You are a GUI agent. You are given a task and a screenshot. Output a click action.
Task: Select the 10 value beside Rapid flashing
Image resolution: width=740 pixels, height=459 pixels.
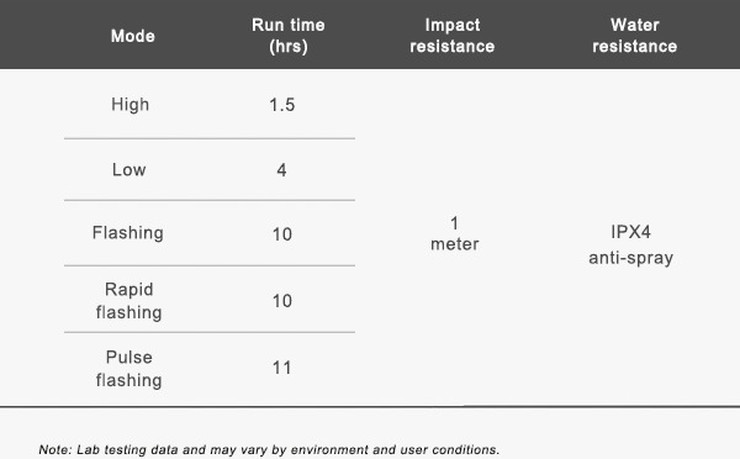[282, 301]
